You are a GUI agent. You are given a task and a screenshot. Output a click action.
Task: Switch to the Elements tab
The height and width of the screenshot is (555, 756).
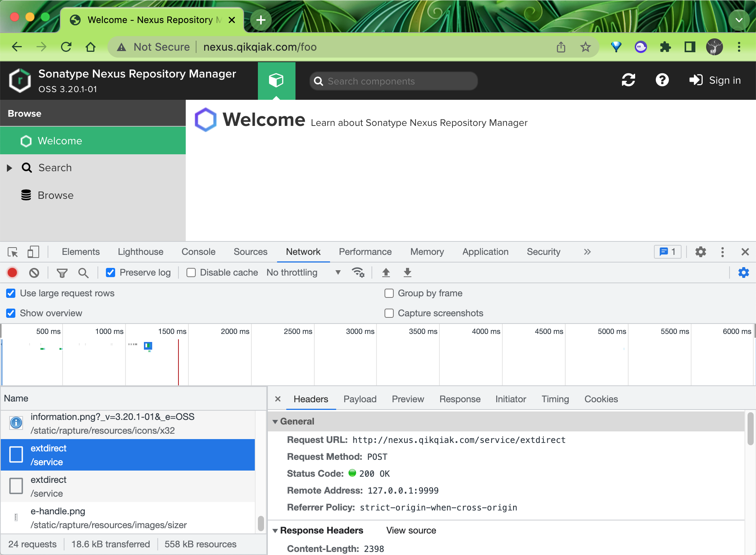click(x=81, y=252)
